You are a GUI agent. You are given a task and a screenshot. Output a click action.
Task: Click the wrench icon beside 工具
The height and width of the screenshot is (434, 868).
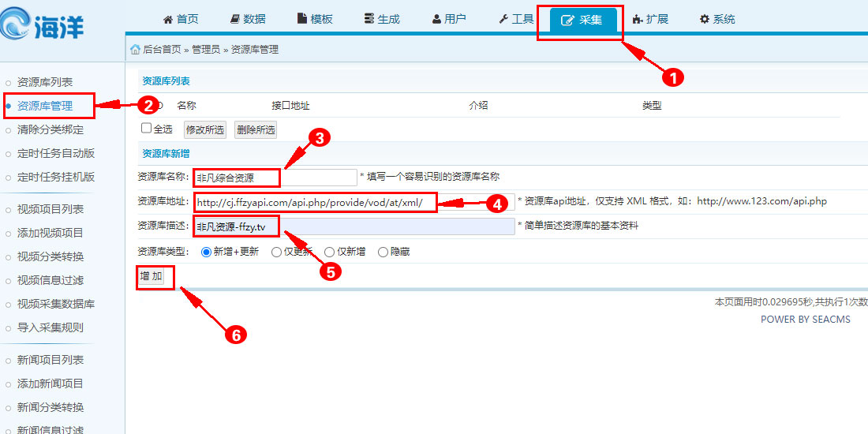(503, 20)
